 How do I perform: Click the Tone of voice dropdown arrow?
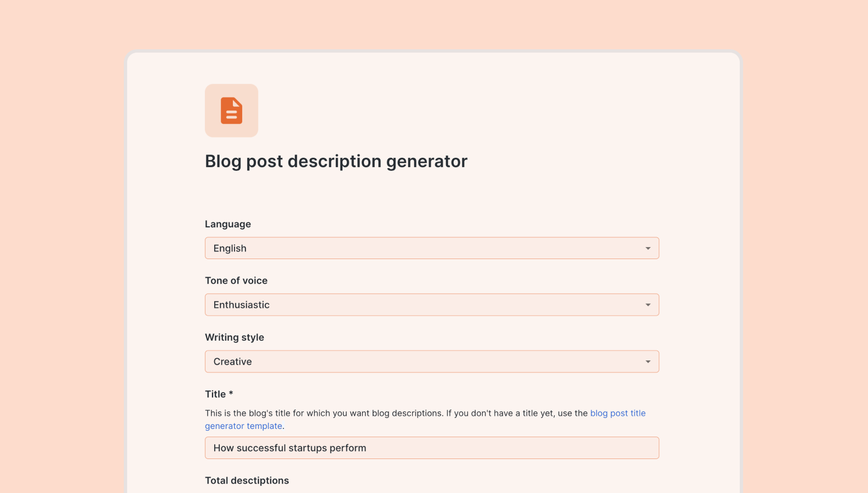coord(648,305)
